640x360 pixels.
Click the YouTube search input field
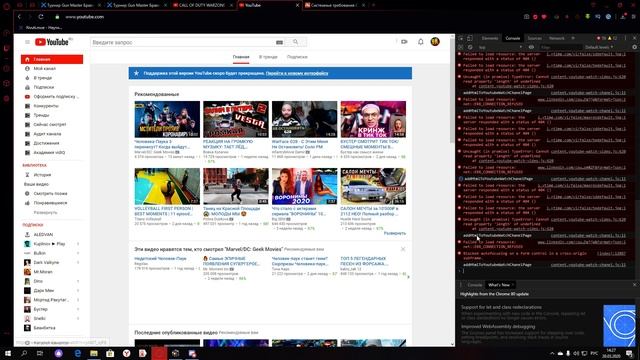coord(183,42)
